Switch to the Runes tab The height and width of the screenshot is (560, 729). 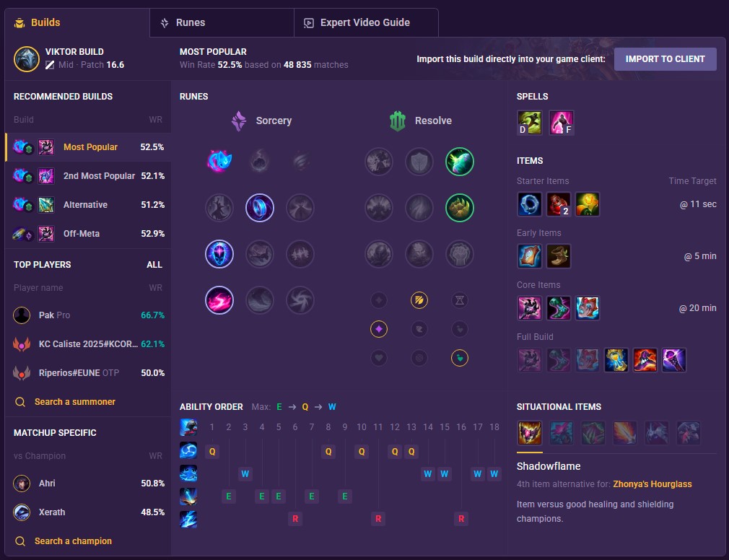(x=222, y=22)
